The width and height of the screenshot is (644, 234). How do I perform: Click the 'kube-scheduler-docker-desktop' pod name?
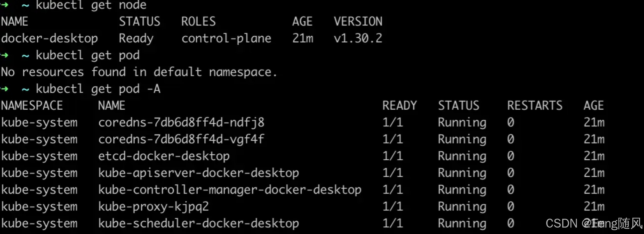coord(198,223)
